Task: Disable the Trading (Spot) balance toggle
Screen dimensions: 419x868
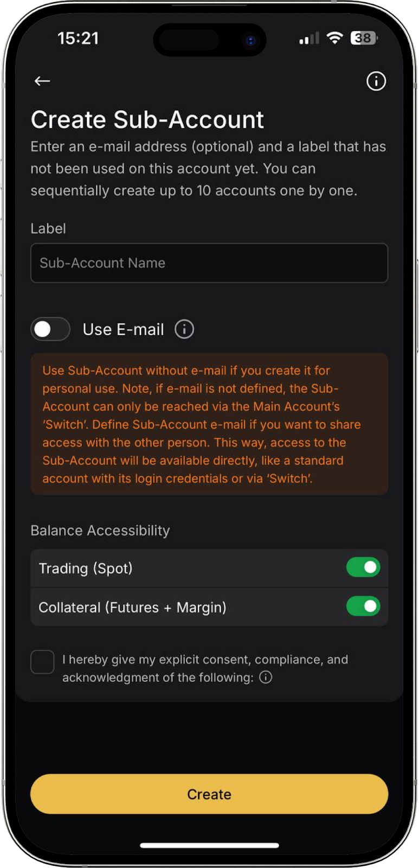Action: 363,567
